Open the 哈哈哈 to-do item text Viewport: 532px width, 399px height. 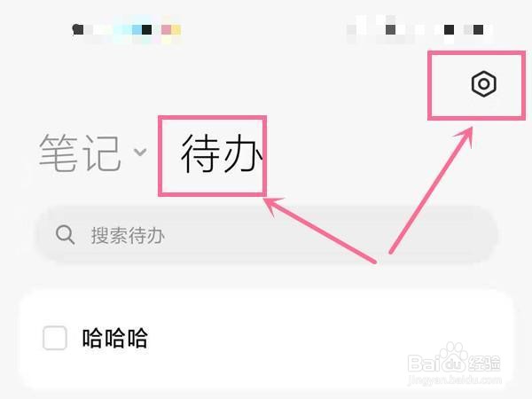(115, 338)
